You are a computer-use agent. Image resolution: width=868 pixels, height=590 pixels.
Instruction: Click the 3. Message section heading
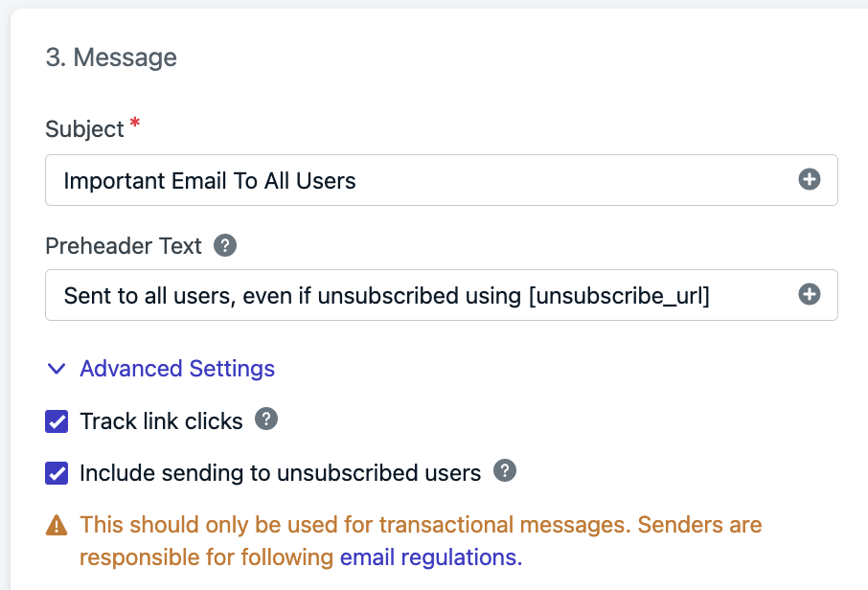[x=111, y=57]
